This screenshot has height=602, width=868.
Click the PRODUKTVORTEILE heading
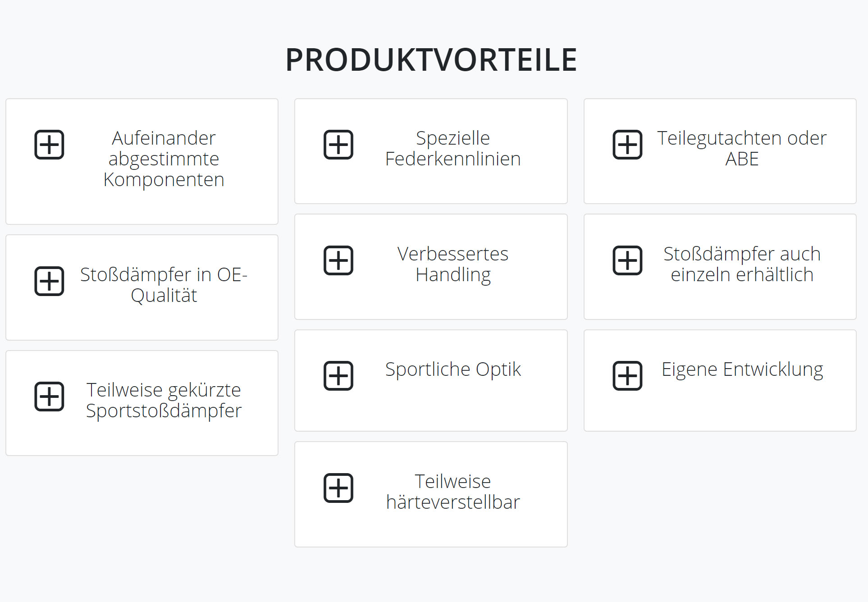coord(431,59)
